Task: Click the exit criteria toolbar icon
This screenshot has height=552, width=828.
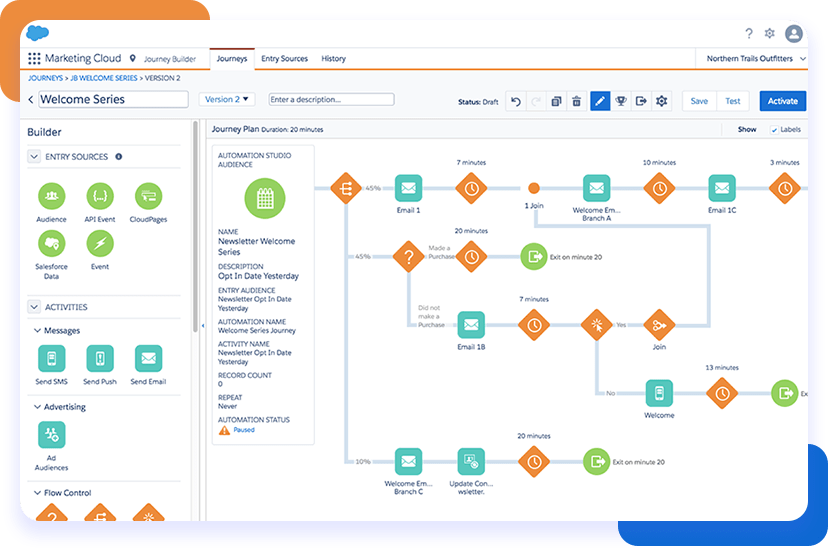Action: (641, 101)
